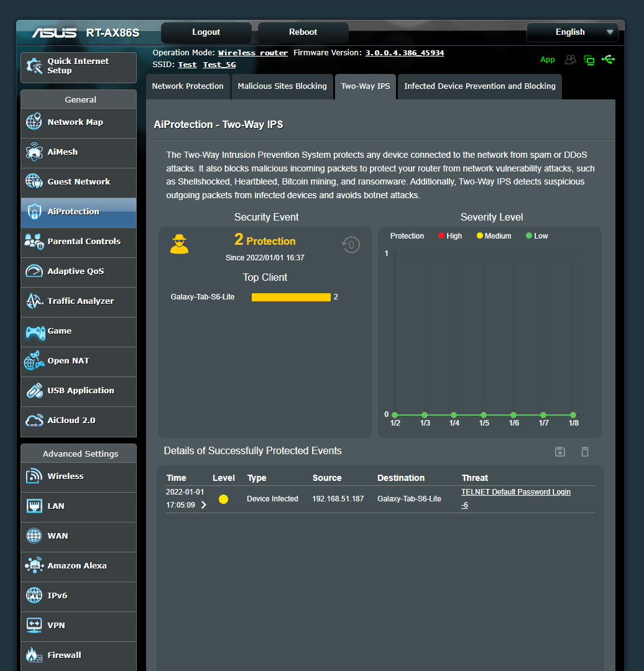Open the English language dropdown
This screenshot has height=671, width=644.
coord(572,32)
